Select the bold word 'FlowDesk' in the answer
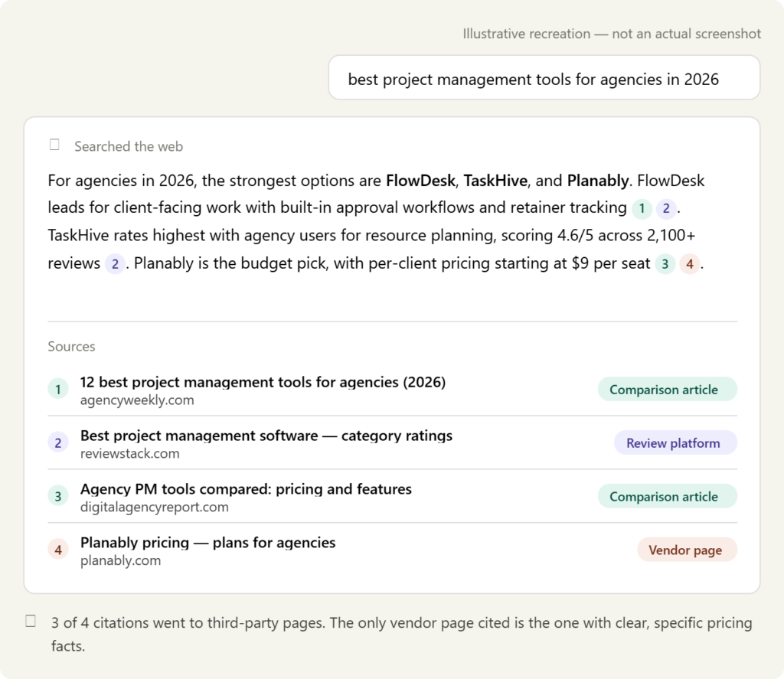The image size is (784, 679). [x=420, y=181]
